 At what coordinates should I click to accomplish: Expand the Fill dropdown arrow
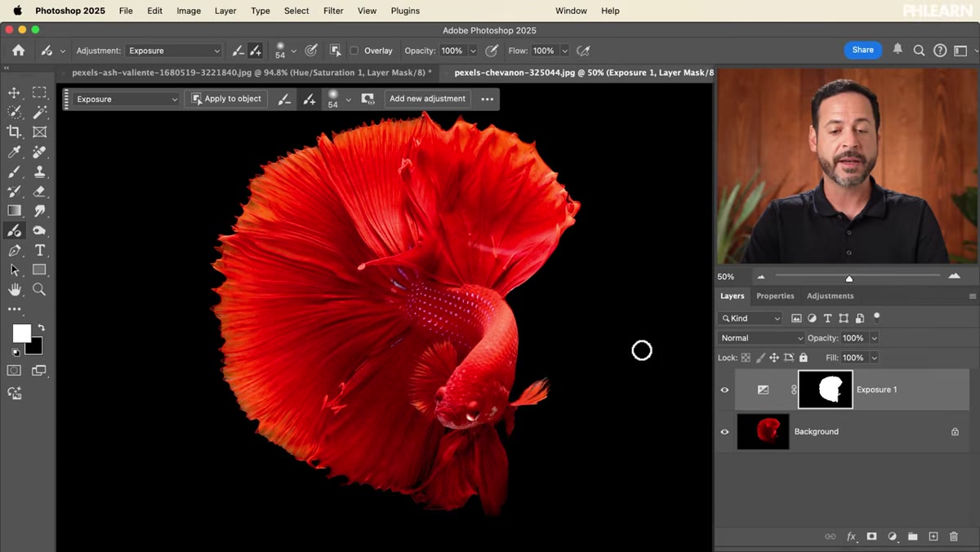pos(874,358)
